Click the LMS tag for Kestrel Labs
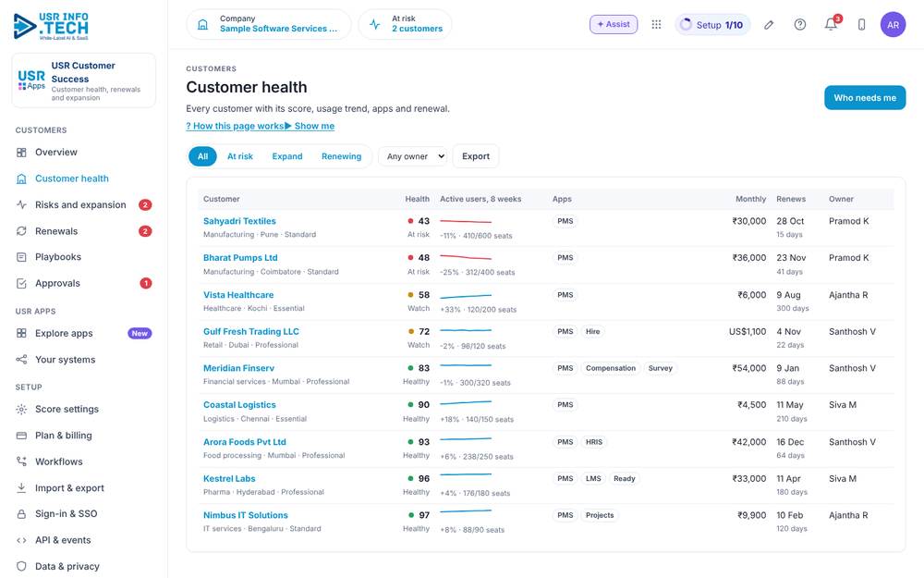This screenshot has width=924, height=578. tap(593, 478)
